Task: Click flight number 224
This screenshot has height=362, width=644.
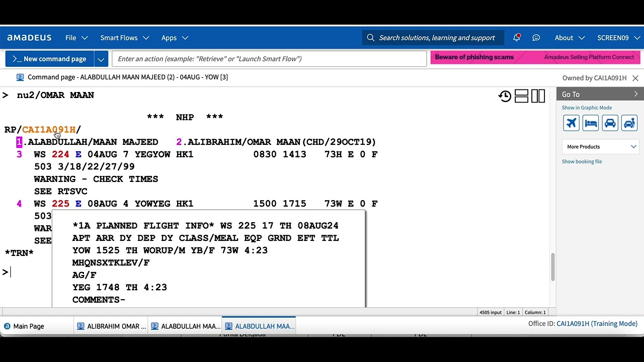Action: coord(60,154)
